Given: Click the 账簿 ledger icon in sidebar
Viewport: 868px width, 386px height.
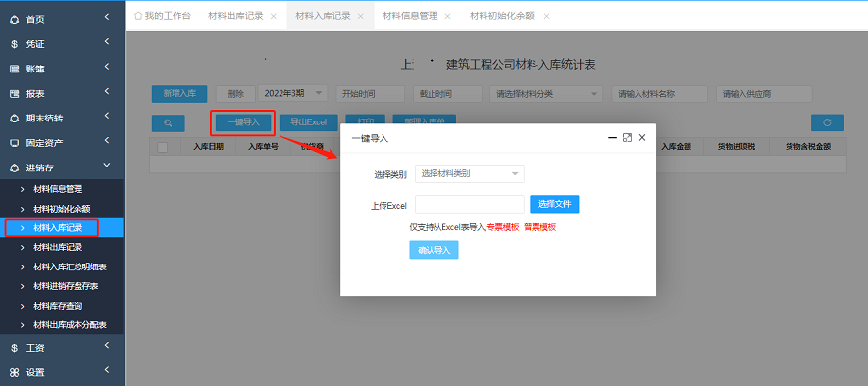Looking at the screenshot, I should pyautogui.click(x=15, y=70).
